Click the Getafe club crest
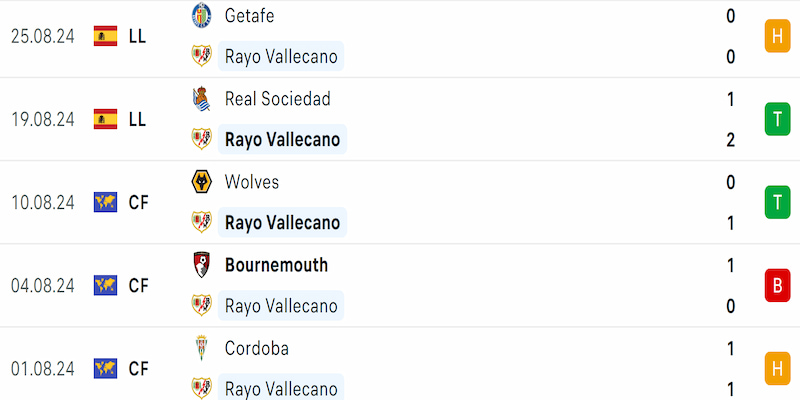 click(202, 16)
